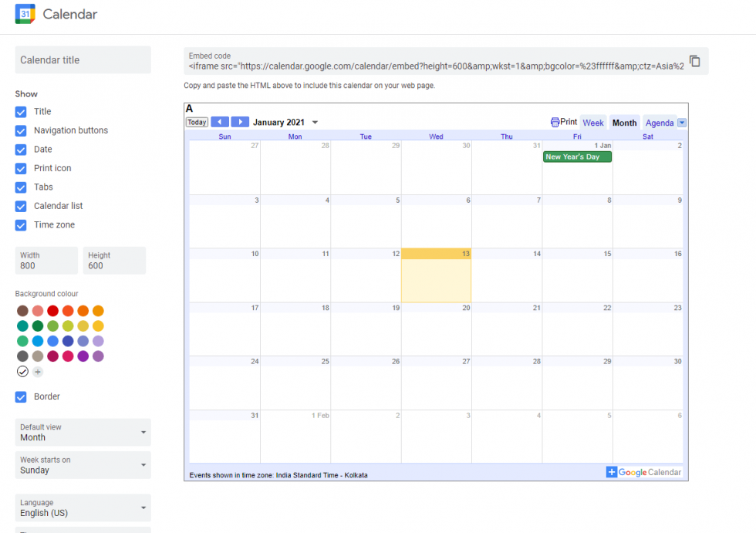The height and width of the screenshot is (533, 756).
Task: Click the 1 Jan date label
Action: point(602,146)
